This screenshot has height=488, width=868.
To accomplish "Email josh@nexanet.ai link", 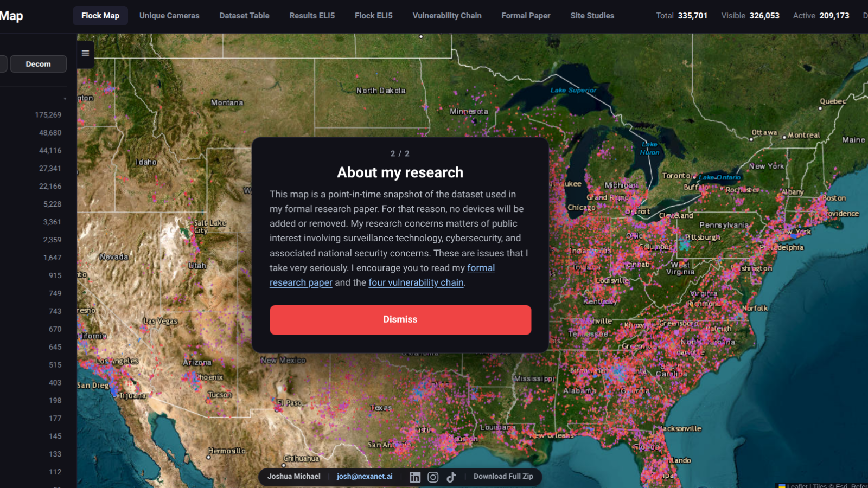I will pos(365,477).
